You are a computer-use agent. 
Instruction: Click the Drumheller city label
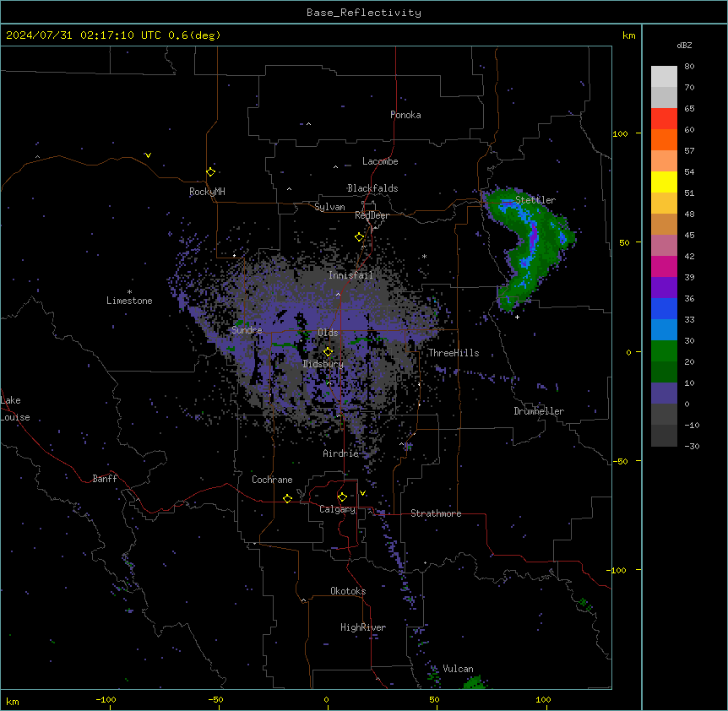(539, 411)
